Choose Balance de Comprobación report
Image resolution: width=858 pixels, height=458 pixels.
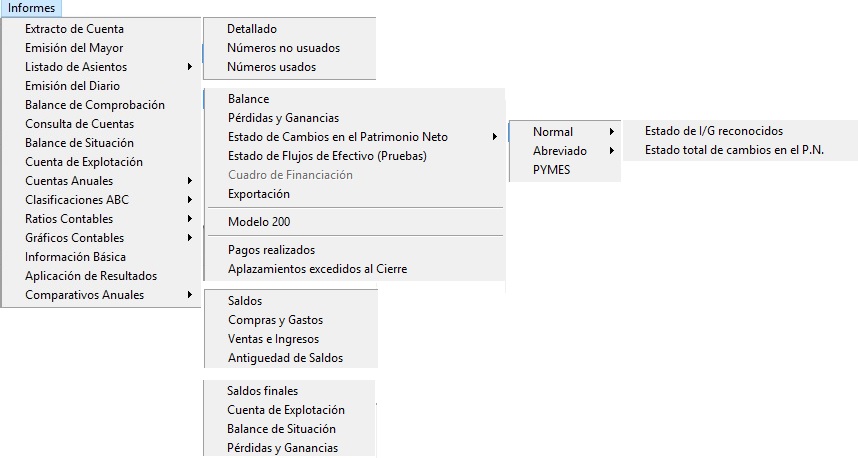pyautogui.click(x=95, y=105)
